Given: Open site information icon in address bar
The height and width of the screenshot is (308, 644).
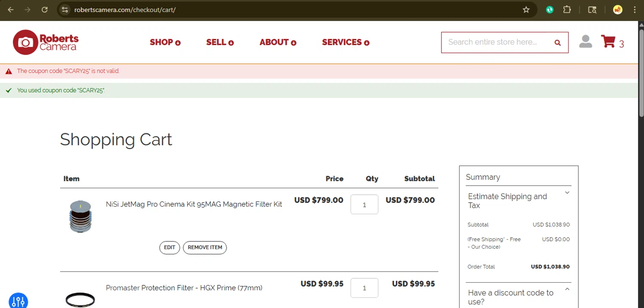Looking at the screenshot, I should pos(65,10).
